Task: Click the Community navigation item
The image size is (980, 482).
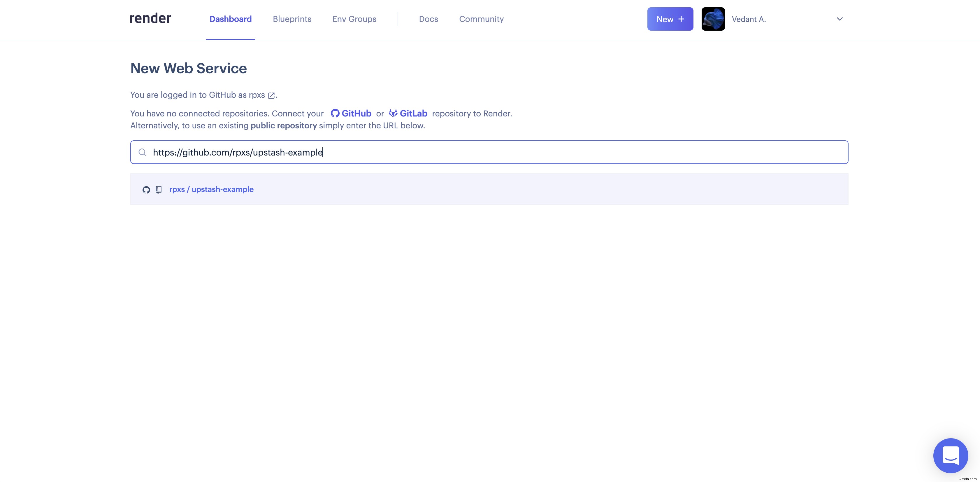Action: tap(481, 19)
